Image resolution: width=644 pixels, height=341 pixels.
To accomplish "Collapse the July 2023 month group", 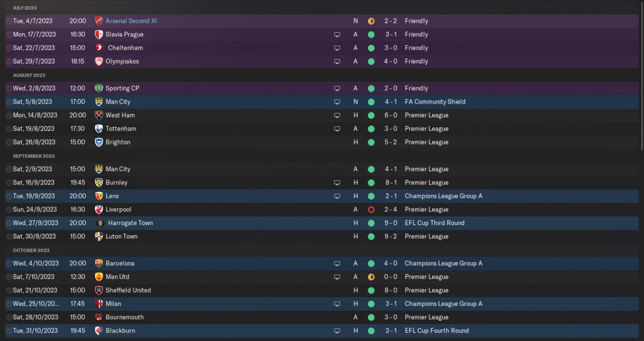I will (25, 8).
